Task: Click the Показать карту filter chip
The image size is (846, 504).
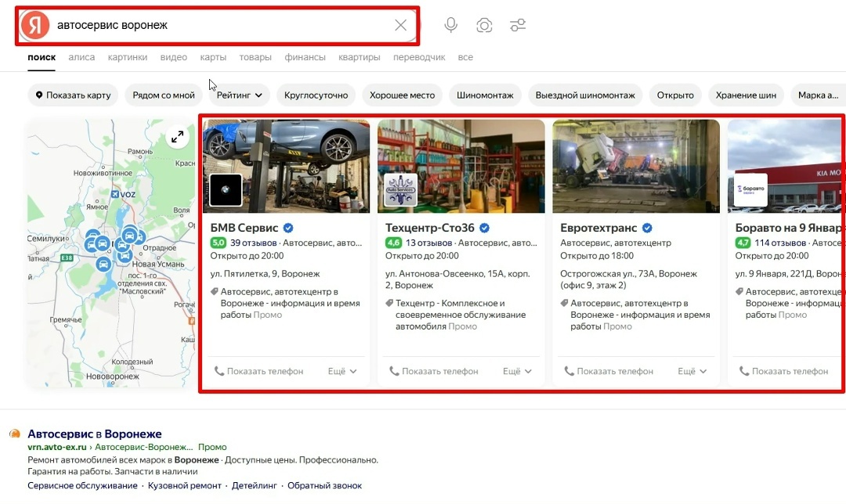Action: pyautogui.click(x=73, y=95)
